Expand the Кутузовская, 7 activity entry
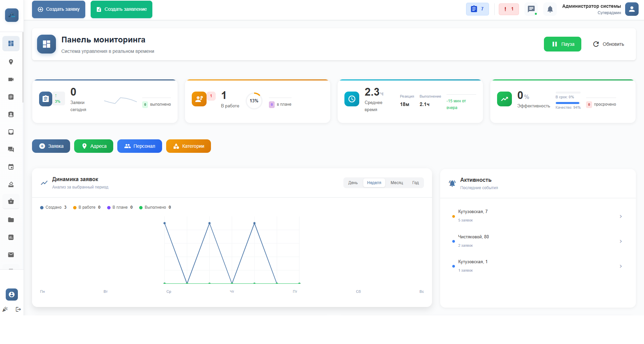 click(x=620, y=216)
